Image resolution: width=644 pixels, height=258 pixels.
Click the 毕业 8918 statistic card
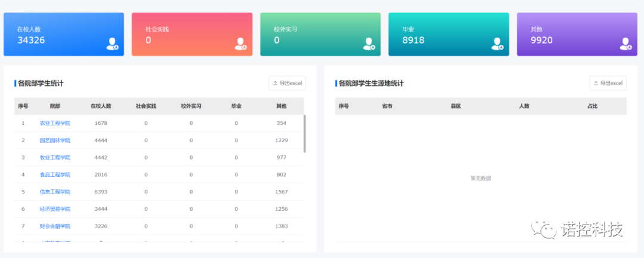point(448,34)
